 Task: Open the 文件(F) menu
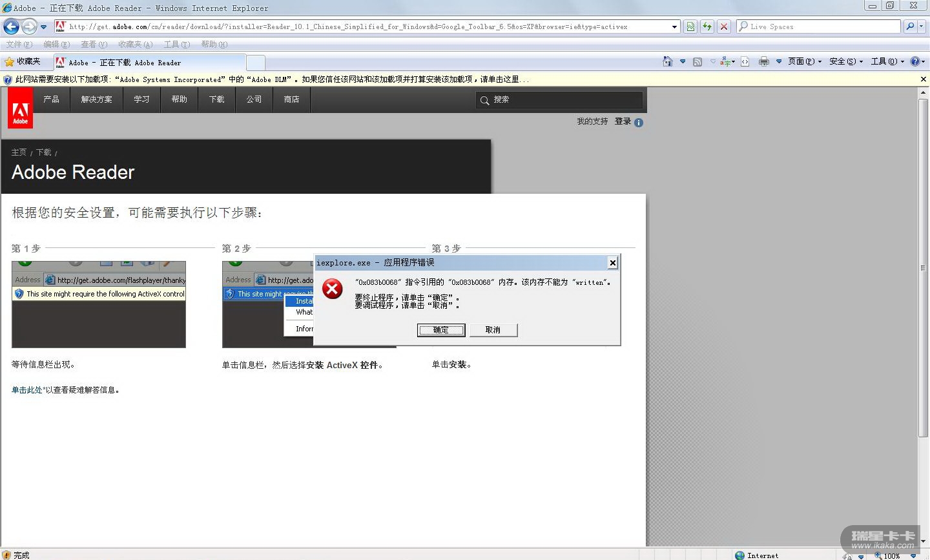click(19, 45)
